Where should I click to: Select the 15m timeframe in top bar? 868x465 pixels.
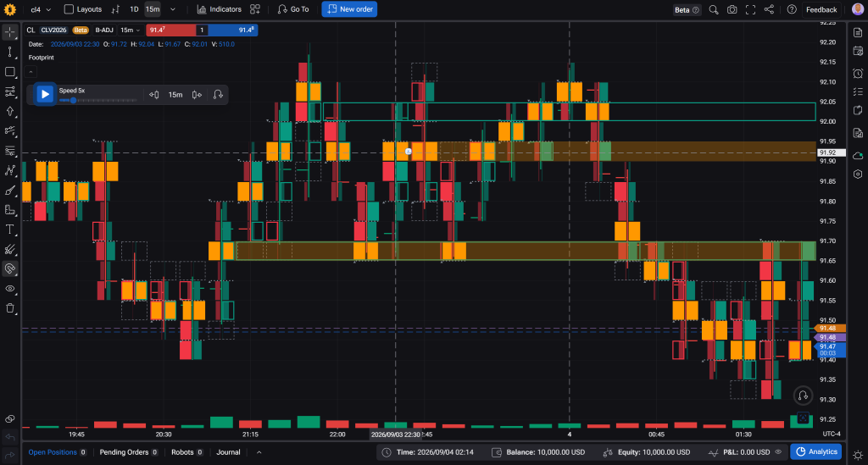click(x=153, y=9)
